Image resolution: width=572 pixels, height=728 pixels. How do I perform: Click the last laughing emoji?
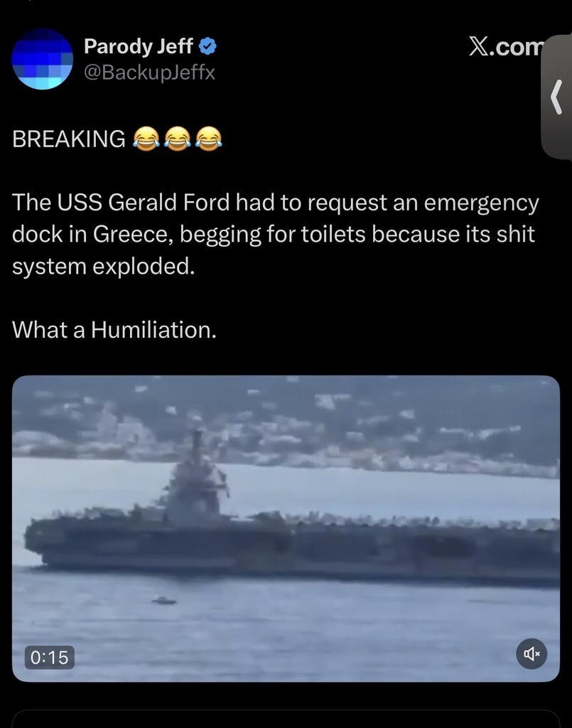[x=209, y=139]
